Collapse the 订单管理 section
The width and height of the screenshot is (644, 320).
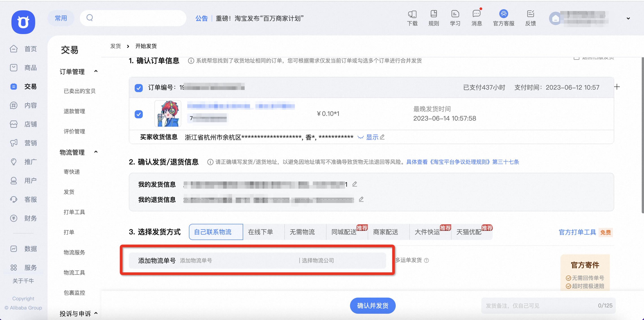(x=96, y=71)
